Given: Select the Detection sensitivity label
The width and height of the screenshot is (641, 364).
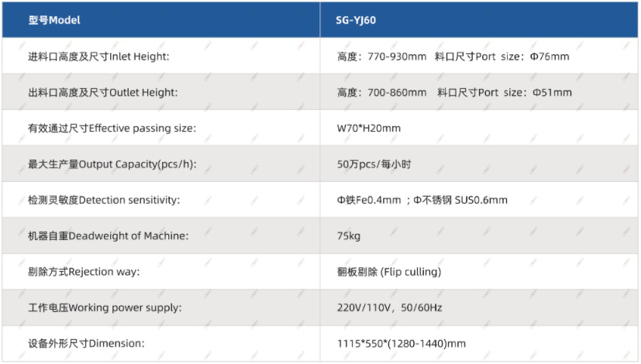Looking at the screenshot, I should point(104,200).
